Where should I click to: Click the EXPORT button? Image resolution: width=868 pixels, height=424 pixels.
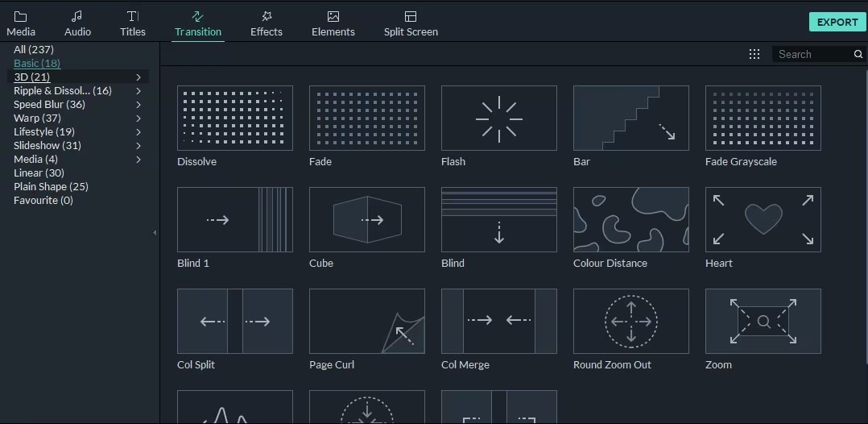pyautogui.click(x=837, y=22)
